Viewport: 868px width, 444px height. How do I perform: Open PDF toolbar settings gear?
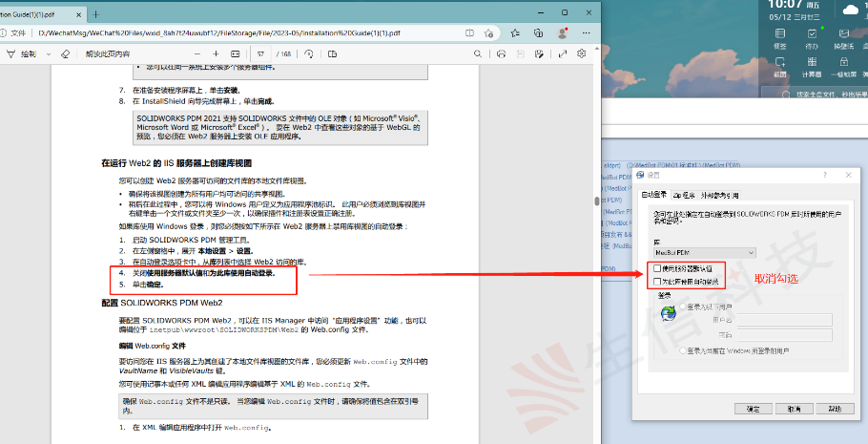(581, 53)
